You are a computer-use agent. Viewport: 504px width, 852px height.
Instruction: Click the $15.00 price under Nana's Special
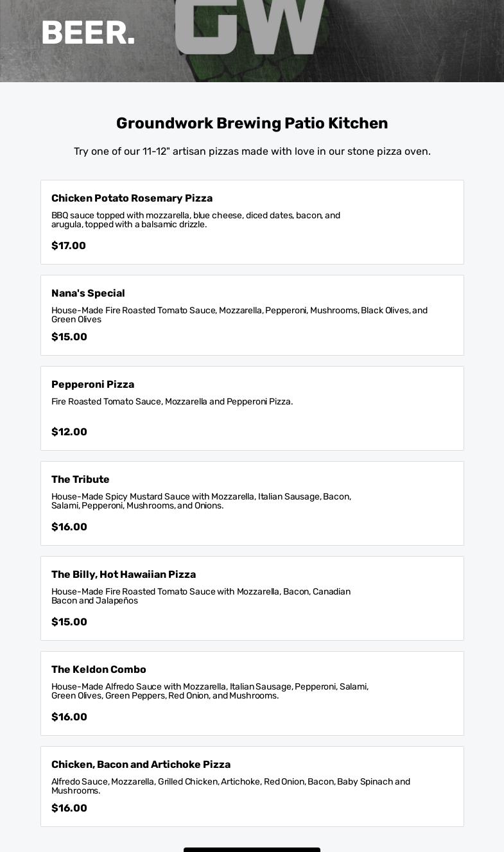click(69, 337)
